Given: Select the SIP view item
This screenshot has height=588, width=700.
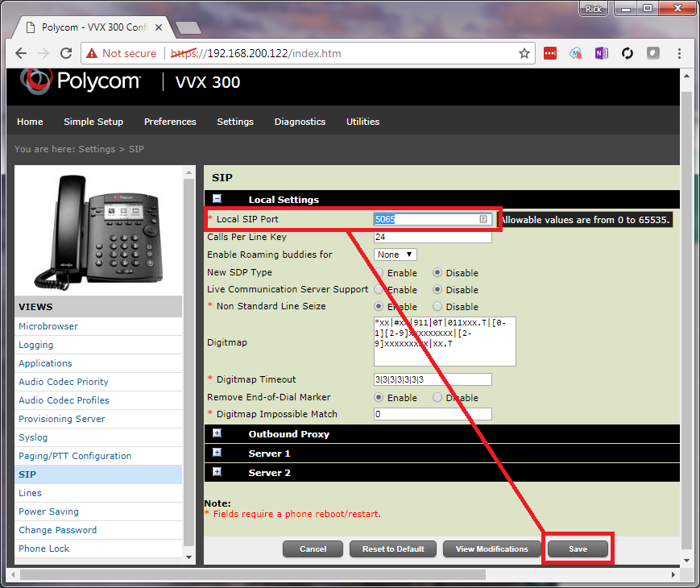Looking at the screenshot, I should click(x=98, y=474).
